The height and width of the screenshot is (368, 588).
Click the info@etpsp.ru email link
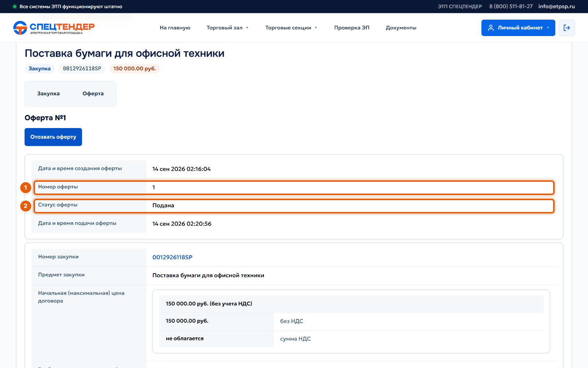556,6
